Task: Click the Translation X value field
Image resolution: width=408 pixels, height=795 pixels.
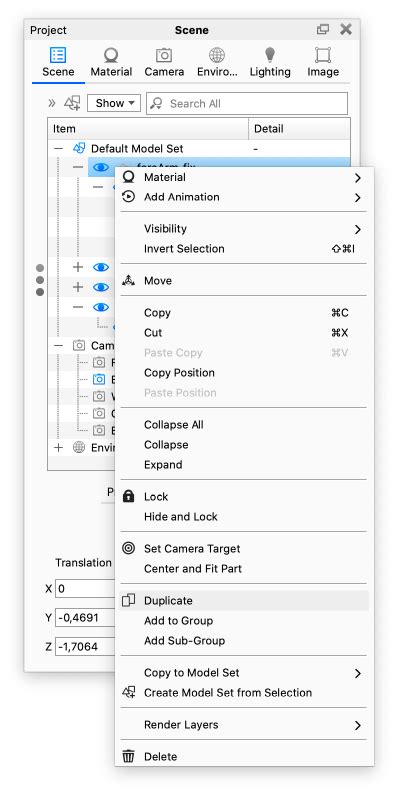Action: pos(86,589)
